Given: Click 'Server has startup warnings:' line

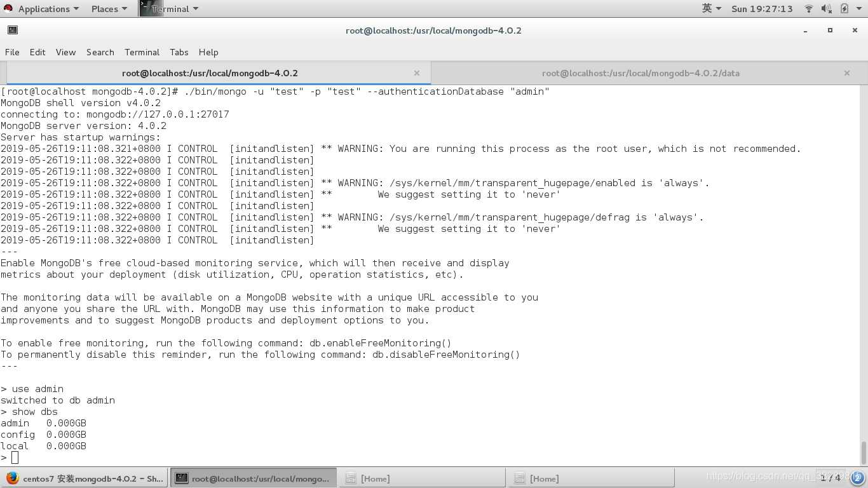Looking at the screenshot, I should point(81,137).
